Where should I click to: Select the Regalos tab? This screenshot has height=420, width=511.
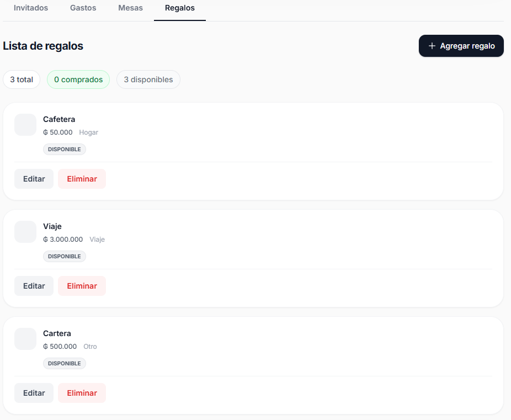[x=180, y=8]
